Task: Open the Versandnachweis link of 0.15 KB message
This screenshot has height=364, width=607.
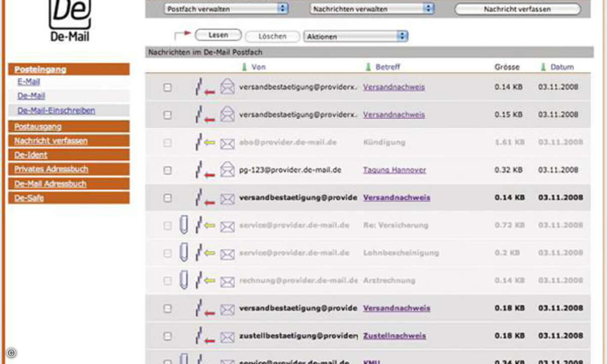Action: [x=394, y=115]
